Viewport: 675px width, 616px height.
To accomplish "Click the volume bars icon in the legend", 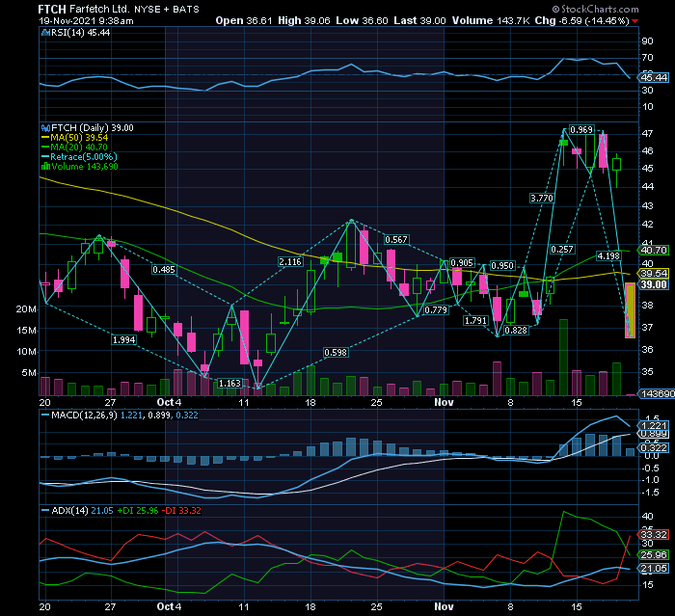I will click(45, 167).
